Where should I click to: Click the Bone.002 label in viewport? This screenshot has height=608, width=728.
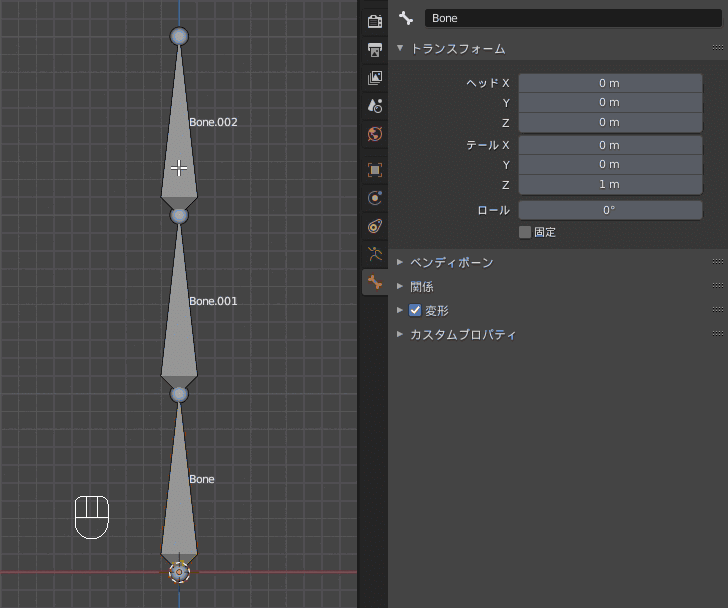point(213,122)
